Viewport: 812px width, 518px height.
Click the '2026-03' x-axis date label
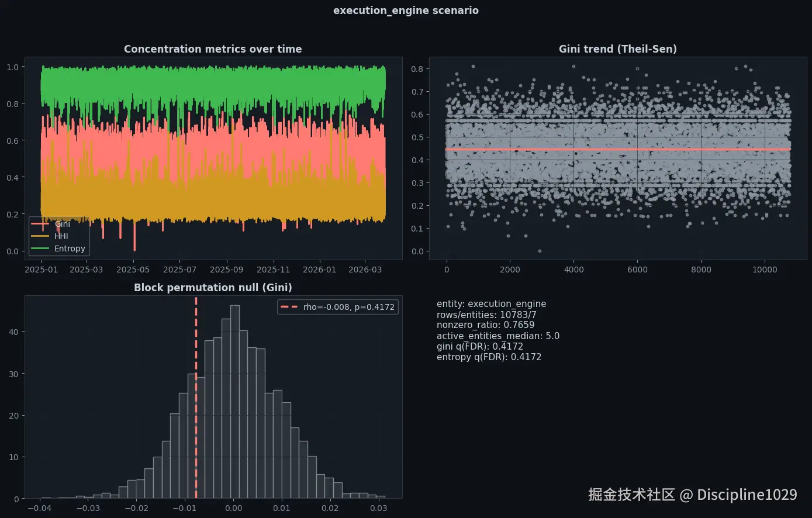pos(365,270)
